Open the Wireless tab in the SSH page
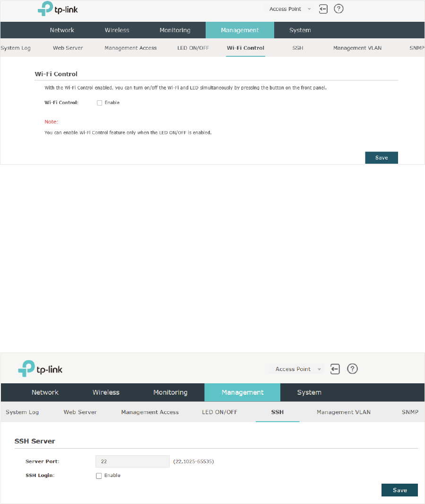The image size is (425, 504). pyautogui.click(x=106, y=392)
